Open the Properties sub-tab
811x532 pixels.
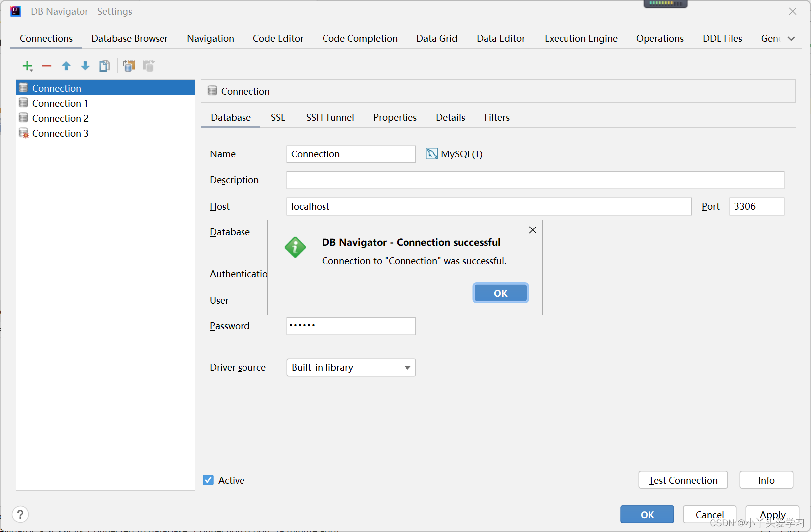tap(395, 118)
